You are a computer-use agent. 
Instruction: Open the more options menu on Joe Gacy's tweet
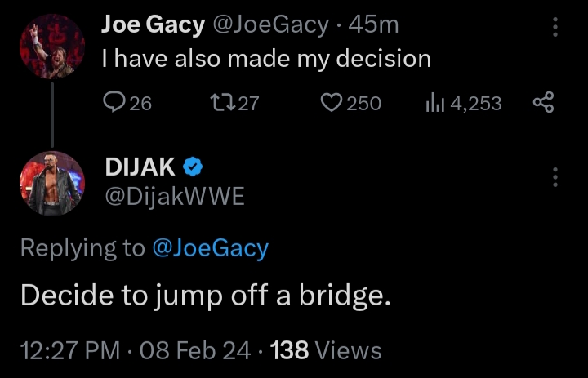tap(555, 28)
